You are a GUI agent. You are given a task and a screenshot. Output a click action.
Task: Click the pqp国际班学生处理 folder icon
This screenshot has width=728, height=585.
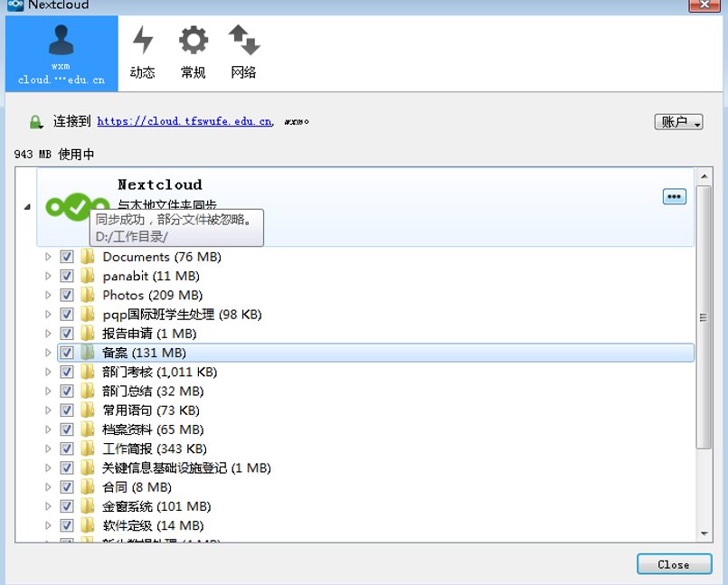coord(88,314)
